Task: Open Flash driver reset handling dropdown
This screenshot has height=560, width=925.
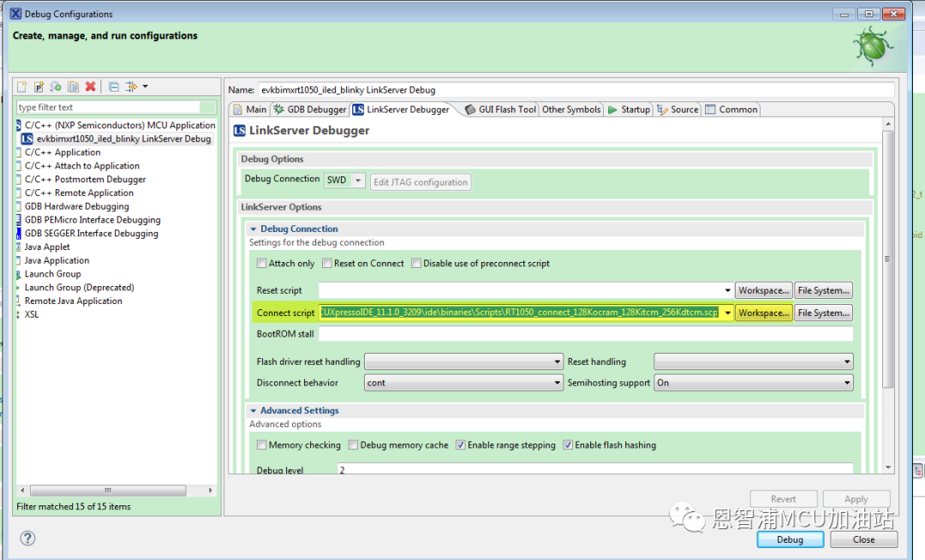Action: click(463, 362)
